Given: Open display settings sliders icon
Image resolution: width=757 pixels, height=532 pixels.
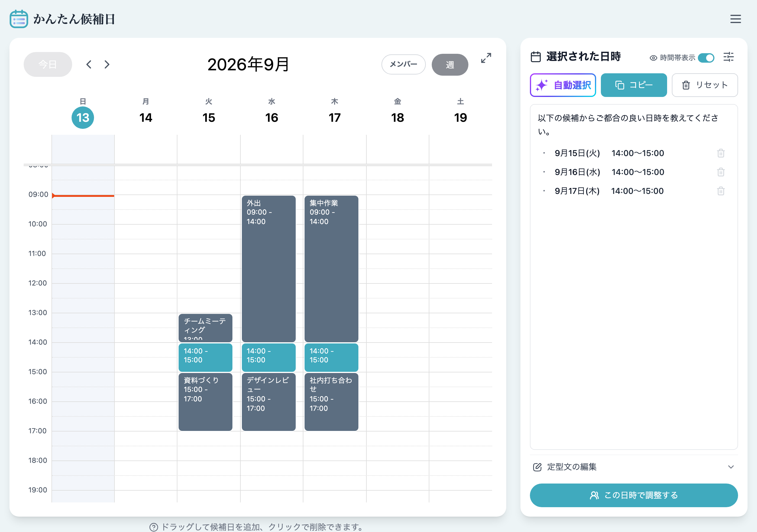Looking at the screenshot, I should click(728, 57).
